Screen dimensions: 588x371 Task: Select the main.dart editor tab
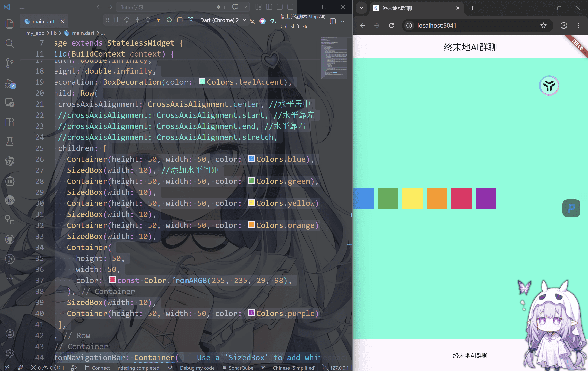pyautogui.click(x=43, y=21)
